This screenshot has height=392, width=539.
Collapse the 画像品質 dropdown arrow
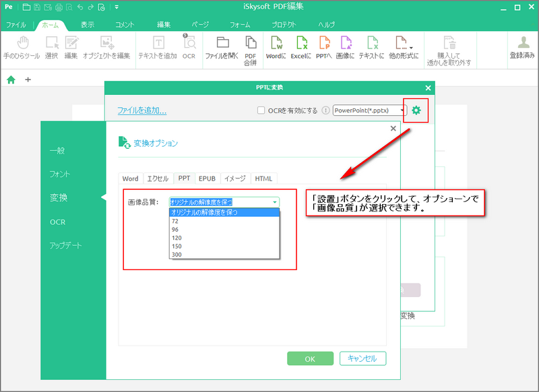(x=275, y=202)
